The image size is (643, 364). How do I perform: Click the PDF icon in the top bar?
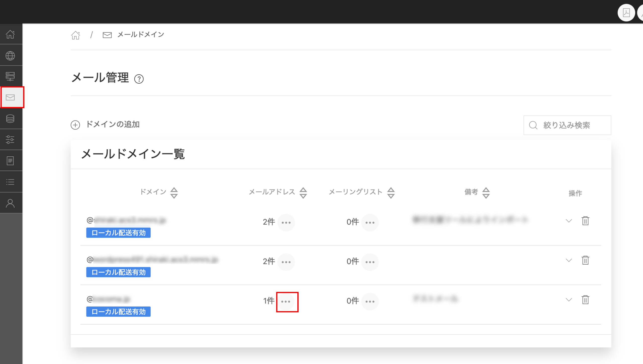click(x=626, y=13)
